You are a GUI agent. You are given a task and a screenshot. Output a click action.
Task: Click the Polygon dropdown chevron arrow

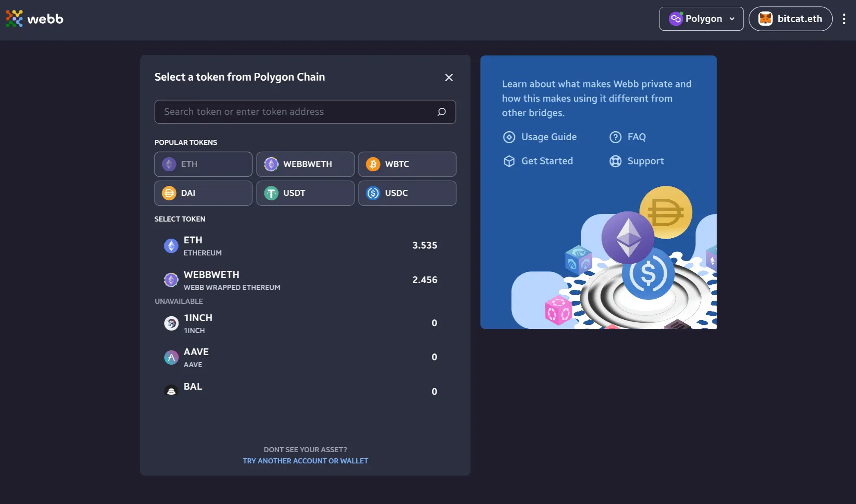[732, 19]
